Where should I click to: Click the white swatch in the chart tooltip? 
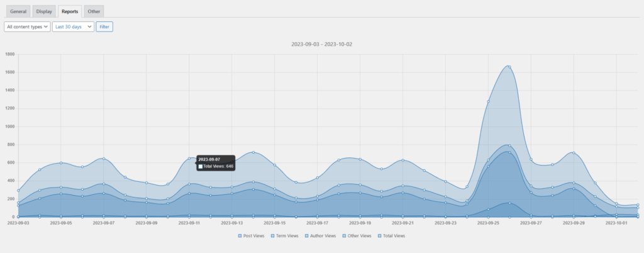(x=201, y=167)
